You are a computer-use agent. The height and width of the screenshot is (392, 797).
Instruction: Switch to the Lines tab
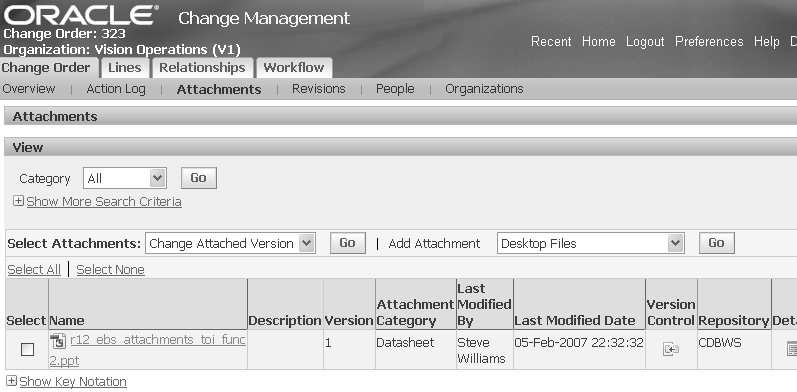pyautogui.click(x=125, y=68)
